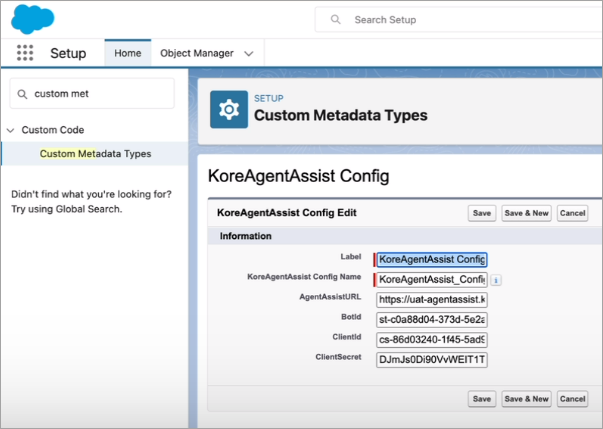The width and height of the screenshot is (603, 429).
Task: Click the info icon beside Config Name
Action: [x=496, y=280]
